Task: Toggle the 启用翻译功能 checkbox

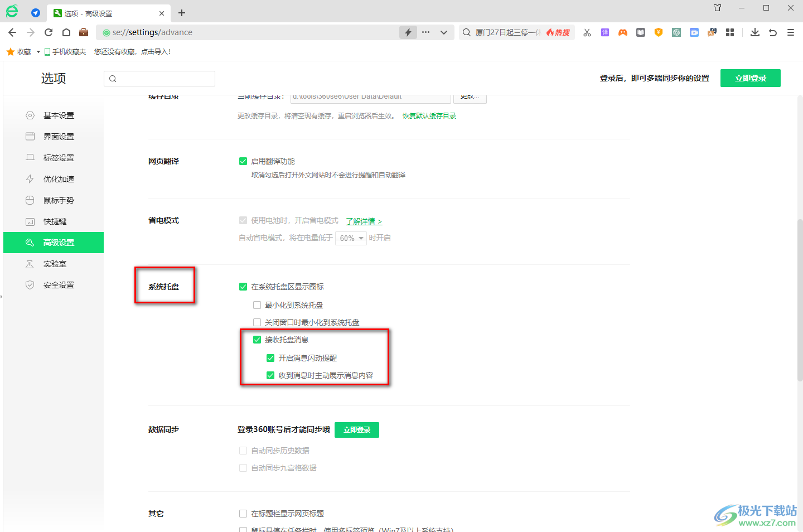Action: pyautogui.click(x=243, y=161)
